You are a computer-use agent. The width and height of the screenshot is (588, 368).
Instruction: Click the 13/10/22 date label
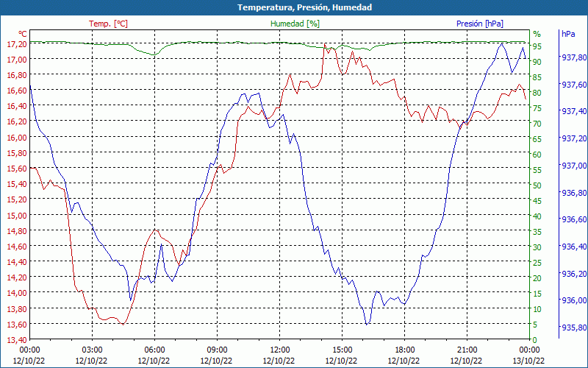tap(528, 361)
